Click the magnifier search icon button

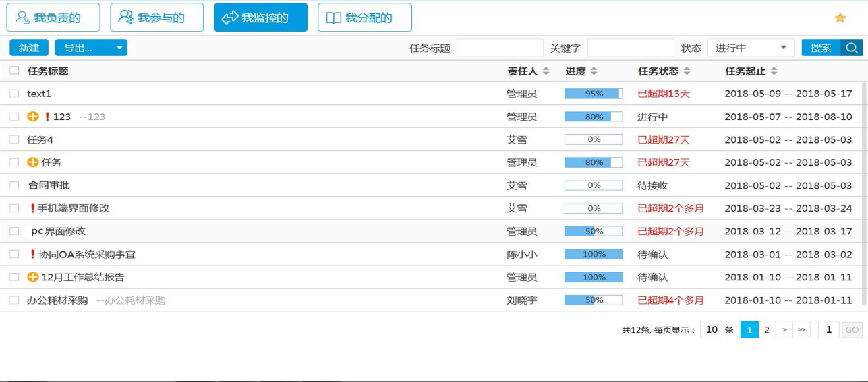[x=852, y=48]
